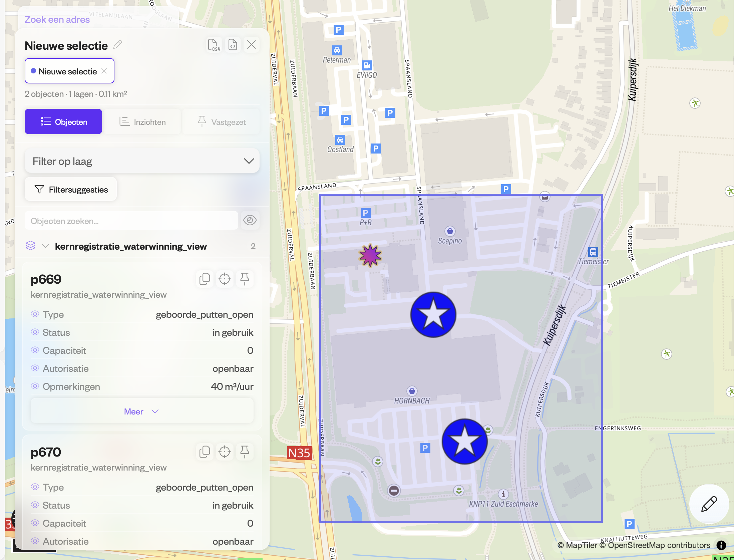Click the p670 object title
The image size is (734, 560).
point(46,452)
